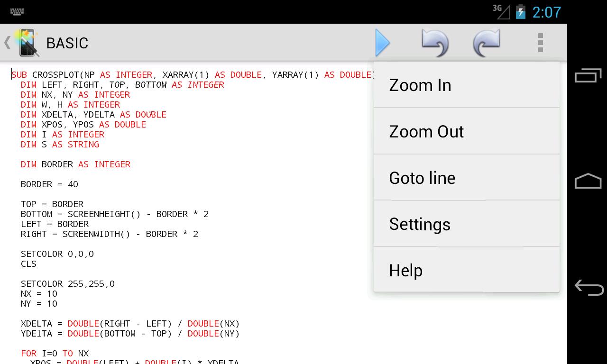607x364 pixels.
Task: Open recent apps from the navigation bar
Action: tap(588, 75)
